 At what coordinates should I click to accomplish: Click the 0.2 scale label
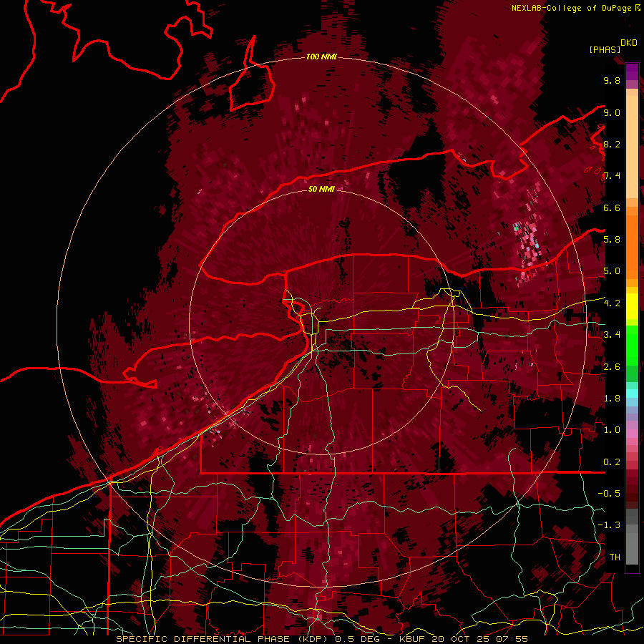tap(612, 462)
